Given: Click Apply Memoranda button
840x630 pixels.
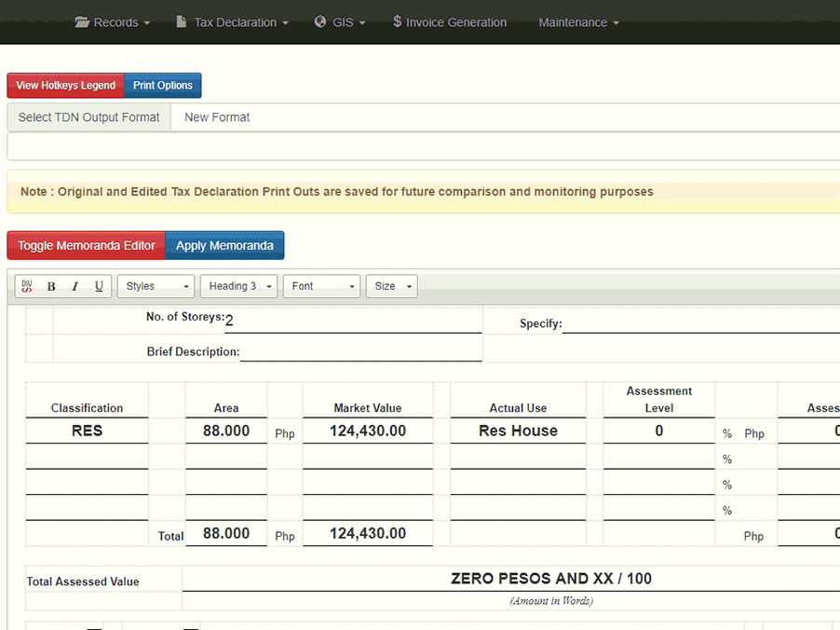Looking at the screenshot, I should 224,245.
